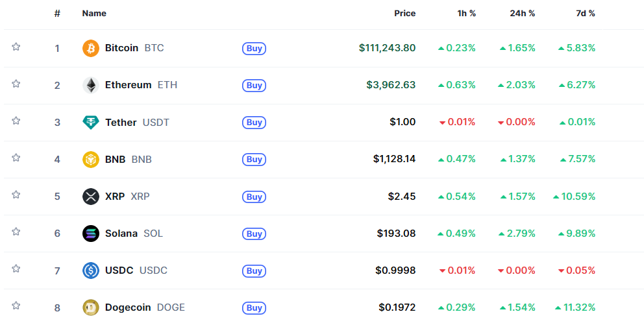Sort by the # rank column header
Viewport: 644px width, 325px height.
coord(57,13)
